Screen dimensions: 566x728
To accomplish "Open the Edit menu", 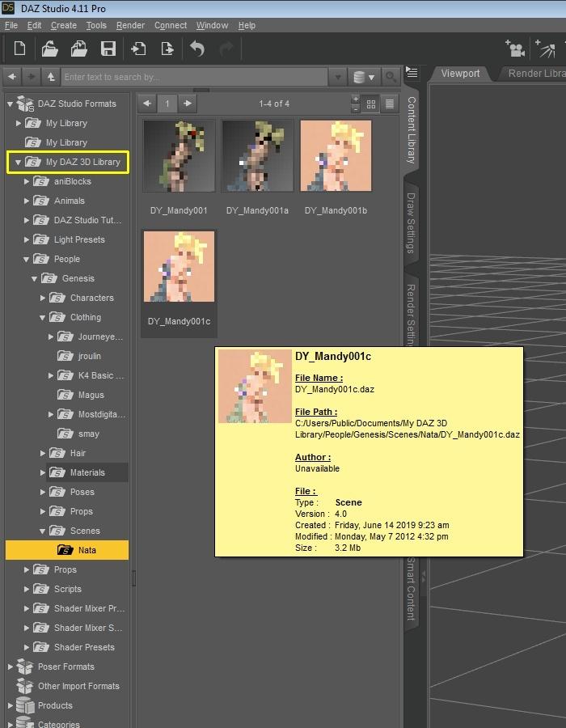I will click(x=34, y=25).
